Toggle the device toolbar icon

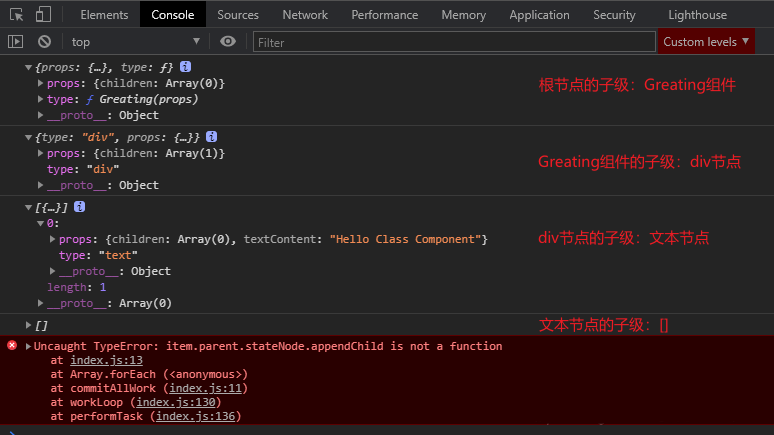(x=43, y=15)
